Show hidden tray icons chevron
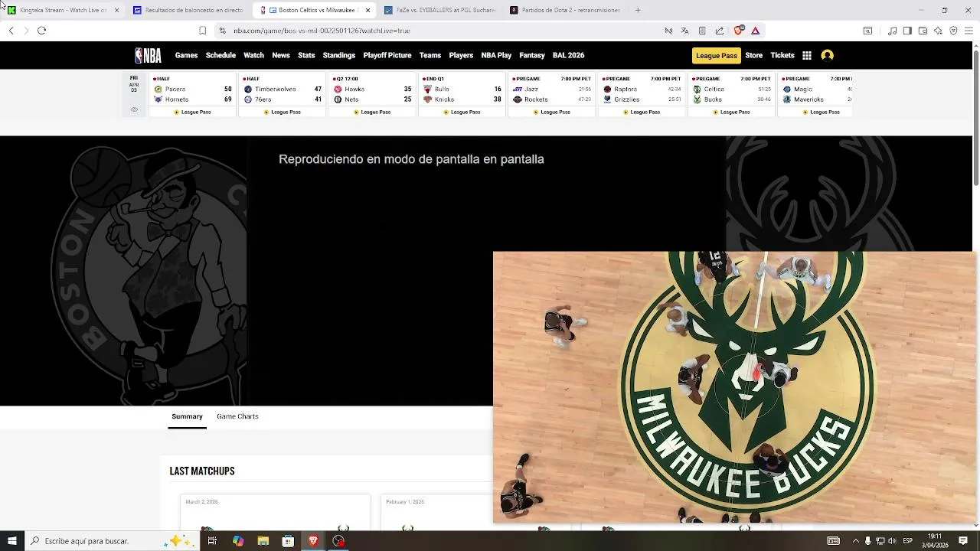 [855, 541]
